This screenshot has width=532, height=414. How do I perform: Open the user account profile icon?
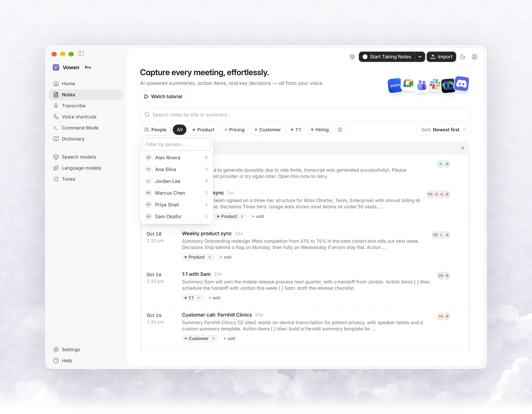tap(475, 57)
